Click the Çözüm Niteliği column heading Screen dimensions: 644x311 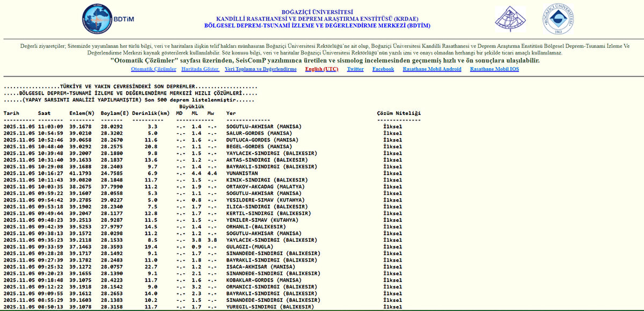tap(399, 113)
